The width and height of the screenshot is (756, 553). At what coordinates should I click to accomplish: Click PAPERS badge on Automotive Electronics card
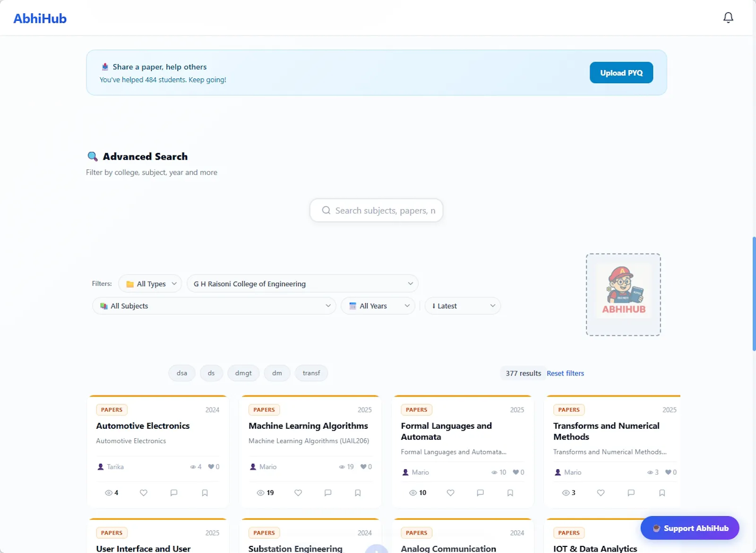point(112,409)
